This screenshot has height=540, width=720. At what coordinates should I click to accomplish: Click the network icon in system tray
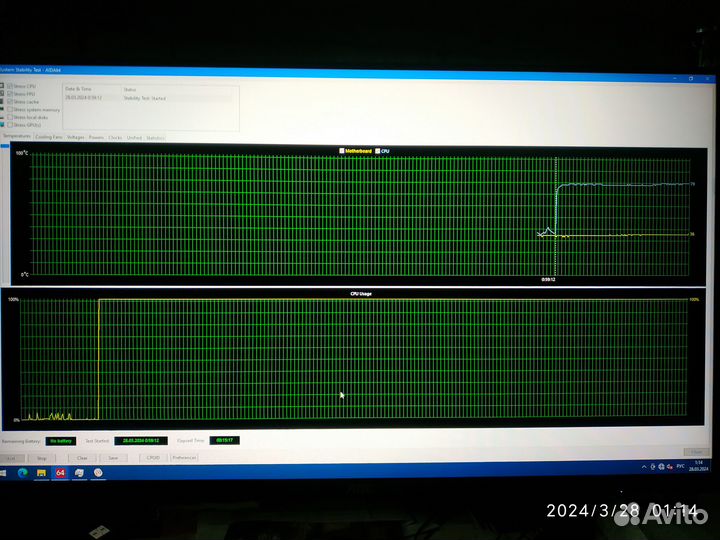(x=659, y=467)
